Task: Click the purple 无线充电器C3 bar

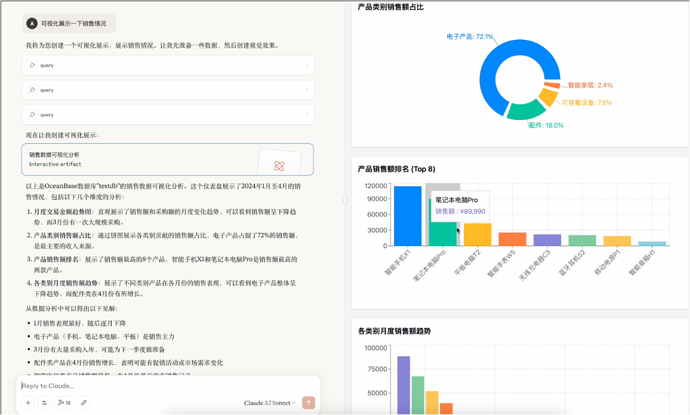Action: pos(547,240)
